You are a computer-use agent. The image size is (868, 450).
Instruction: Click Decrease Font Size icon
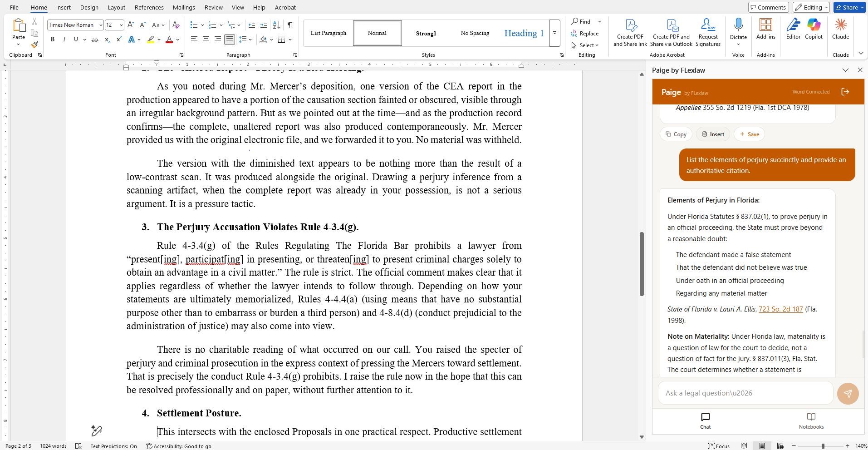(142, 25)
